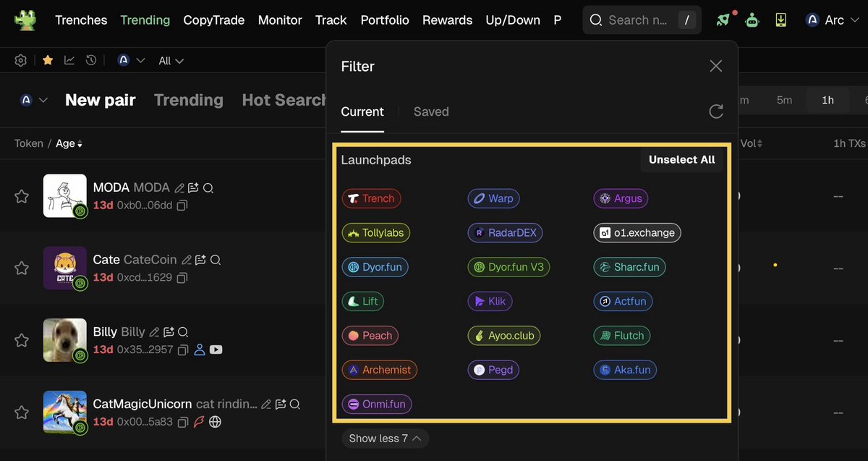Open the robot bot icon
The width and height of the screenshot is (868, 461).
click(x=752, y=20)
